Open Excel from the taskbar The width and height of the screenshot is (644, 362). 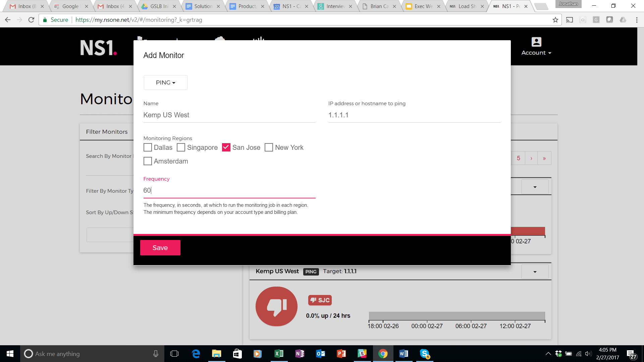279,354
